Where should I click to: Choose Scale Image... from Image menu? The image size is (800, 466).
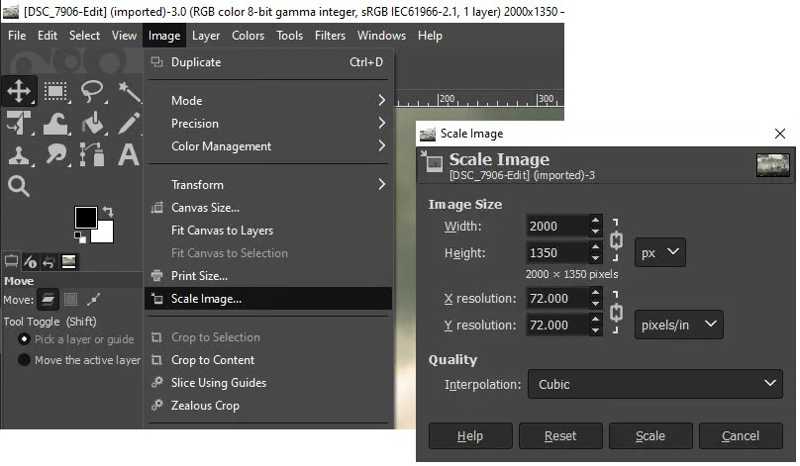coord(268,299)
